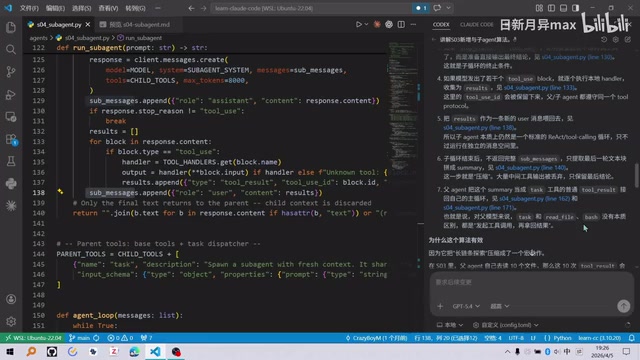The image size is (640, 360).
Task: Open GPT-5.4 model dropdown
Action: pos(466,306)
